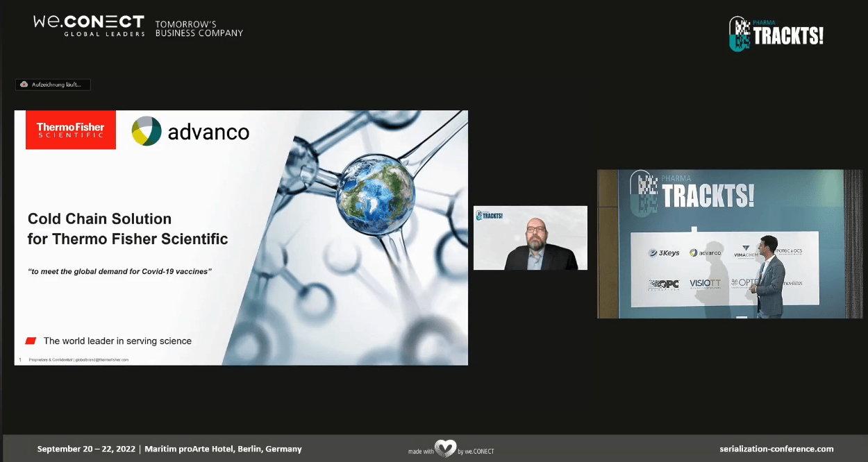
Task: Click the we.CONECT Global Leaders logo
Action: pos(88,25)
